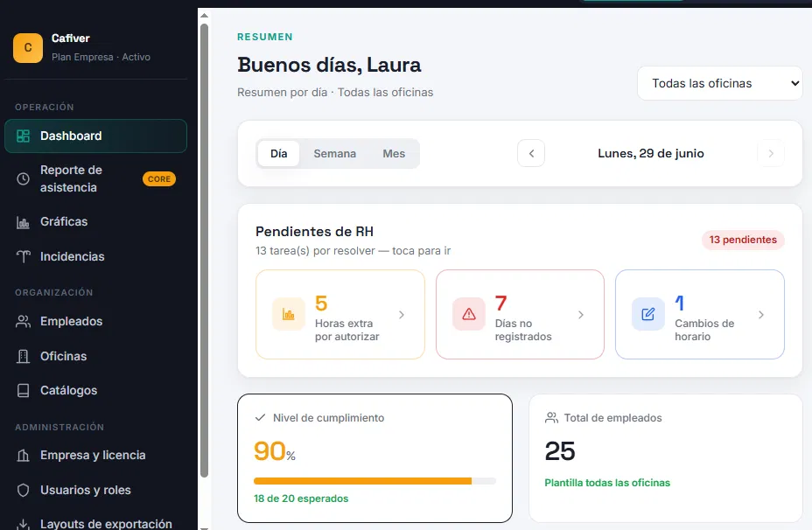Viewport: 812px width, 530px height.
Task: Open the Catálogos section
Action: click(x=95, y=391)
